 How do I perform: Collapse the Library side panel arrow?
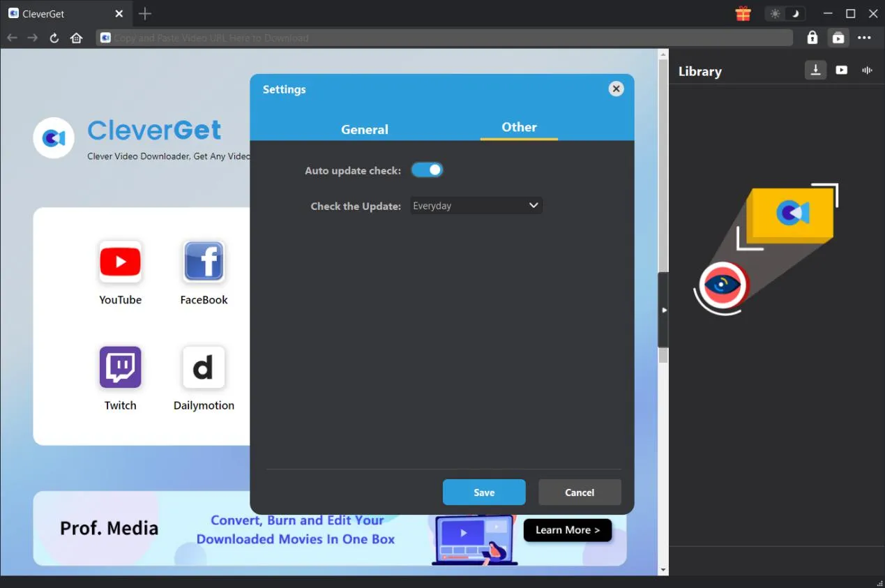(663, 310)
